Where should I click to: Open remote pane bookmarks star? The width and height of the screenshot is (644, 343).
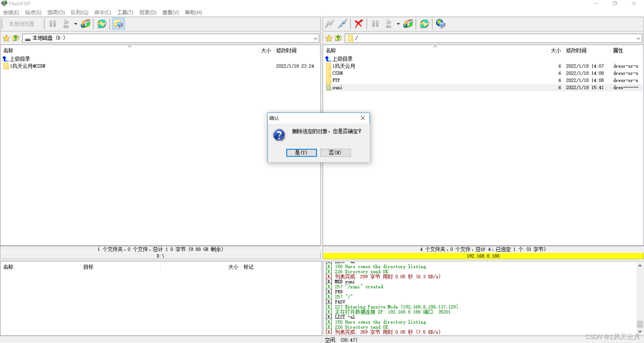(329, 38)
